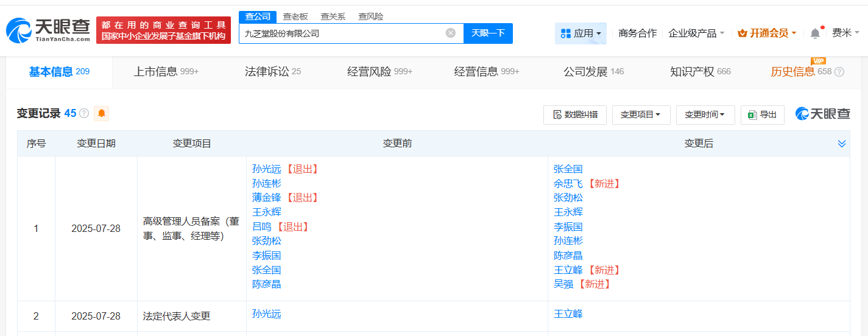Open the notification bell in the header
868x336 pixels.
(x=815, y=33)
